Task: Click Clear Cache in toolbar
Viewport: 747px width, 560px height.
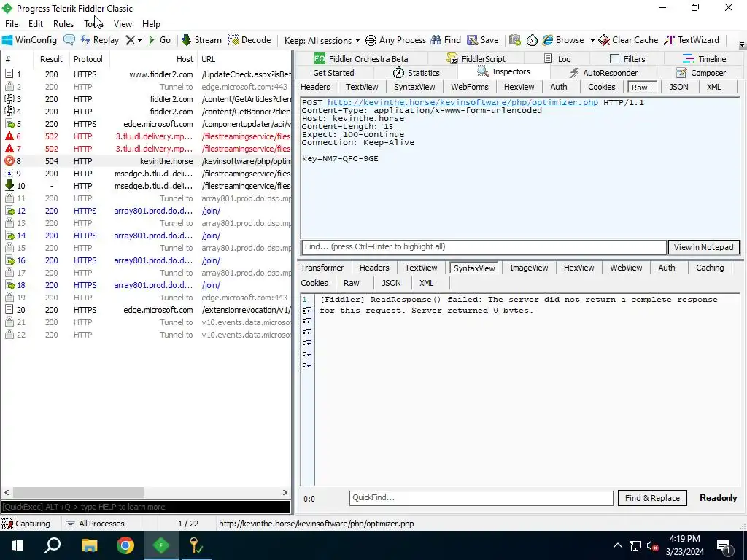Action: pyautogui.click(x=628, y=40)
